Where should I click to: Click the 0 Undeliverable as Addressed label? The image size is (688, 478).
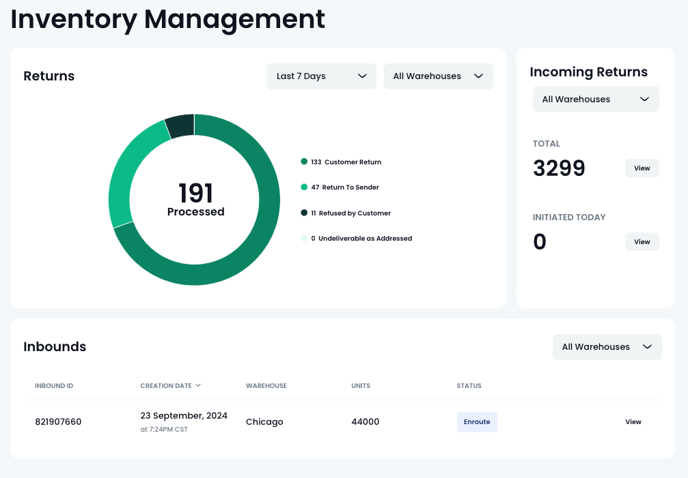[x=362, y=238]
